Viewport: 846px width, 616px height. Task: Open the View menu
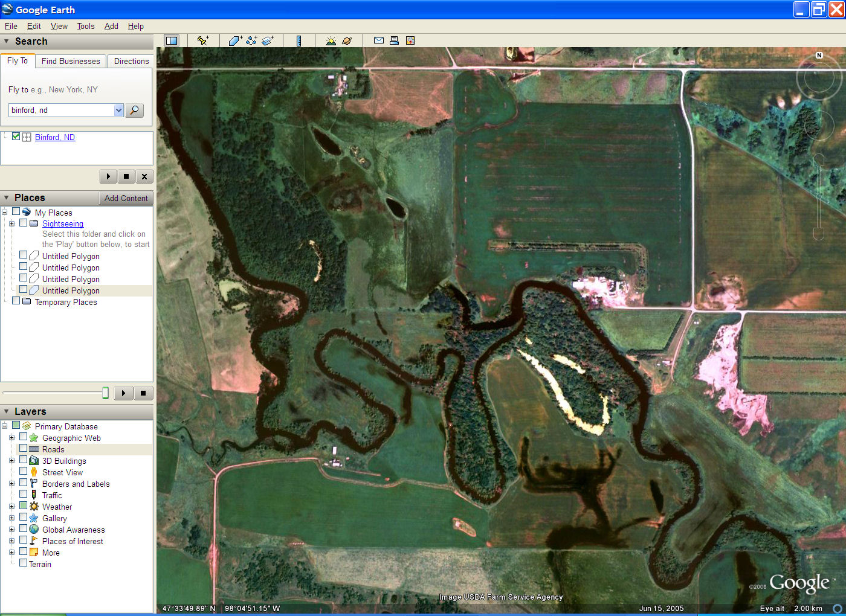[59, 26]
